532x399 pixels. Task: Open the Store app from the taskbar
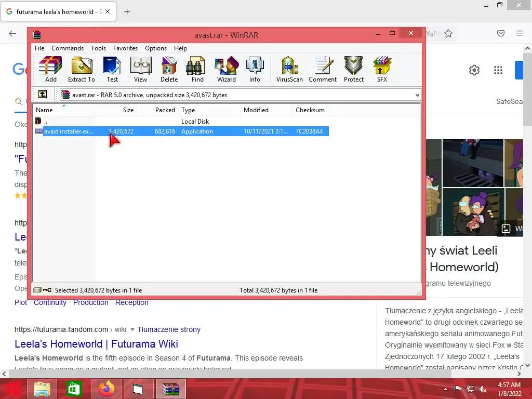[x=73, y=389]
